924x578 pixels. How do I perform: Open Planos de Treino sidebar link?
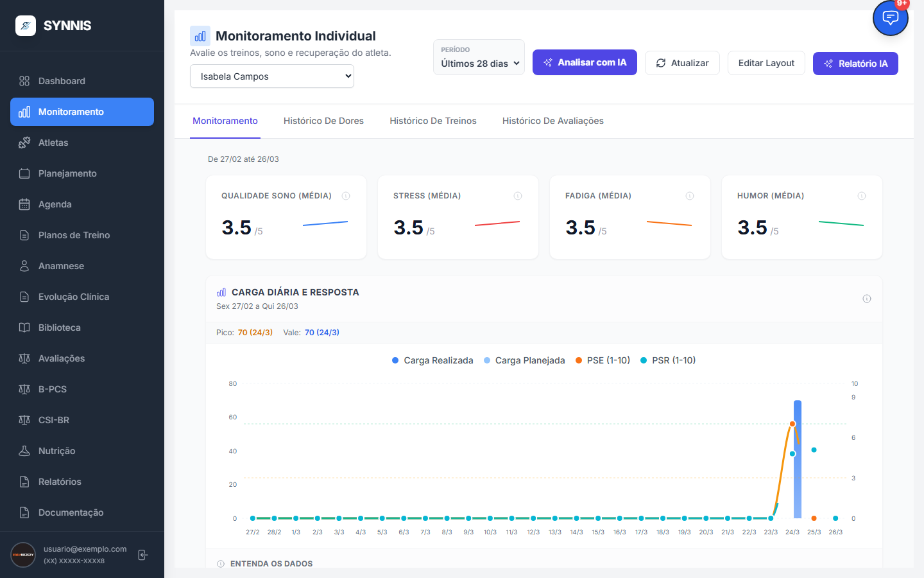pos(82,235)
